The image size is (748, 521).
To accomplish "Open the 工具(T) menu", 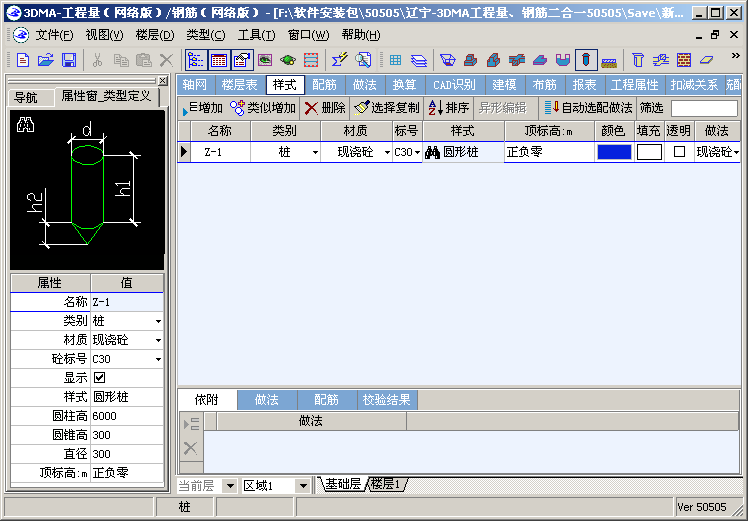I will [256, 35].
